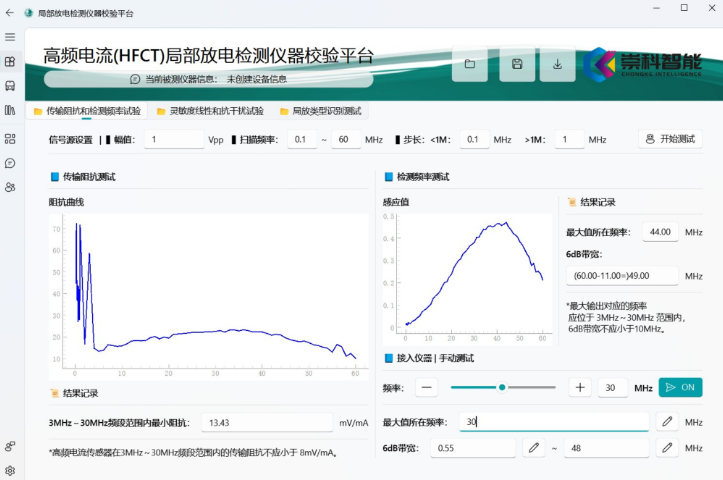Click pencil icon next to 0.55 bandwidth
The width and height of the screenshot is (723, 480).
point(535,448)
